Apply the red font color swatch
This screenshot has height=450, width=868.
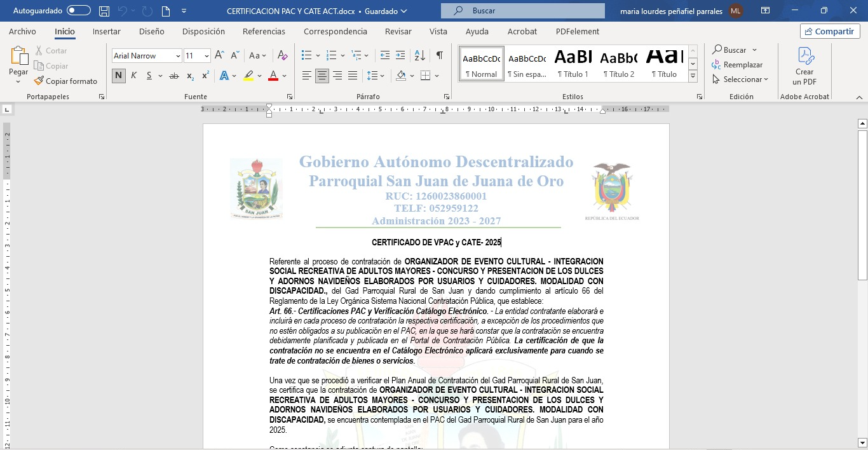[x=273, y=76]
